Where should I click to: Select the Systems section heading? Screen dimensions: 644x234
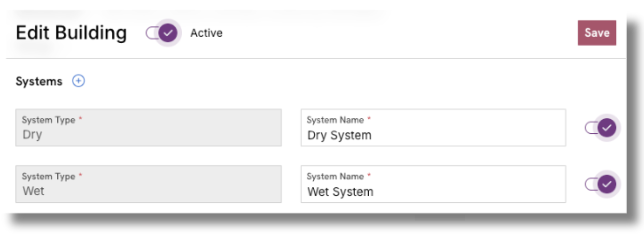click(x=39, y=81)
